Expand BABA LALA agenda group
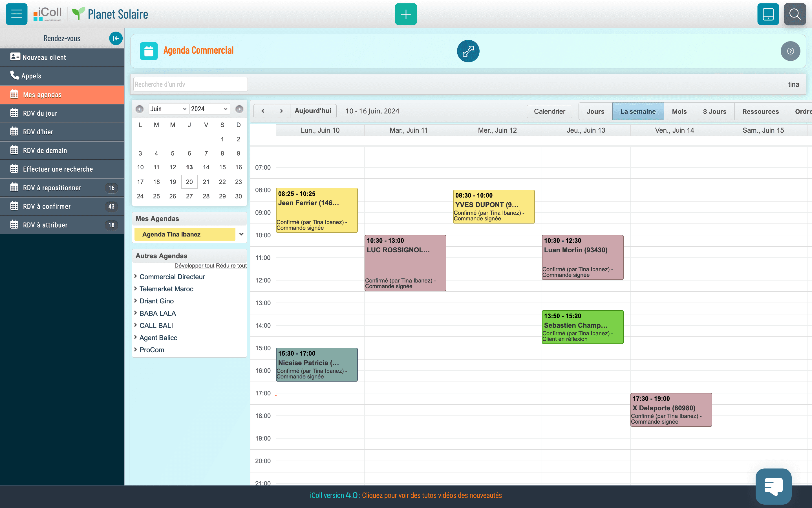The width and height of the screenshot is (812, 508). [136, 313]
